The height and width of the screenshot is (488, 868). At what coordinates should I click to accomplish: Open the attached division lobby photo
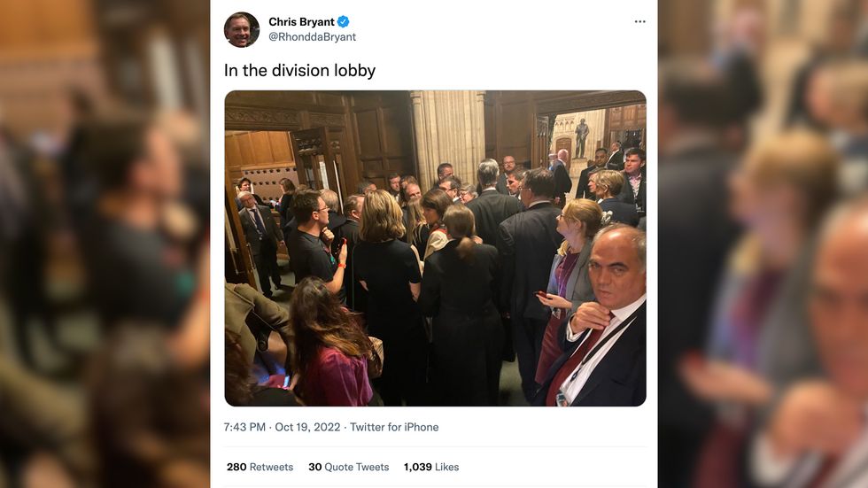tap(435, 248)
